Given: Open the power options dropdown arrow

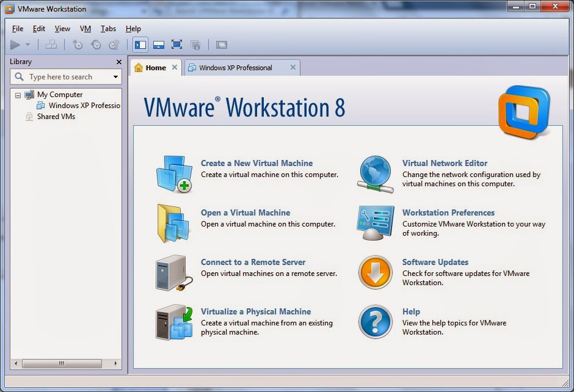Looking at the screenshot, I should pyautogui.click(x=28, y=45).
